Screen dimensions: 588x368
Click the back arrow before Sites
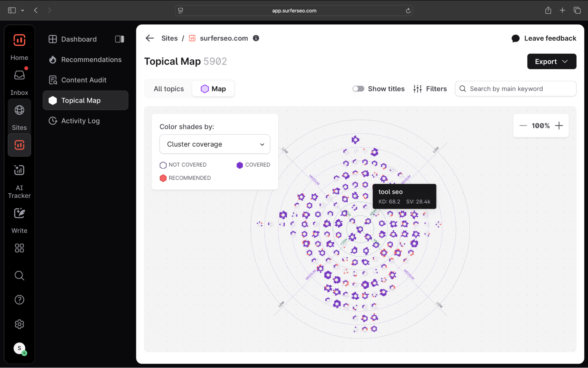(150, 38)
